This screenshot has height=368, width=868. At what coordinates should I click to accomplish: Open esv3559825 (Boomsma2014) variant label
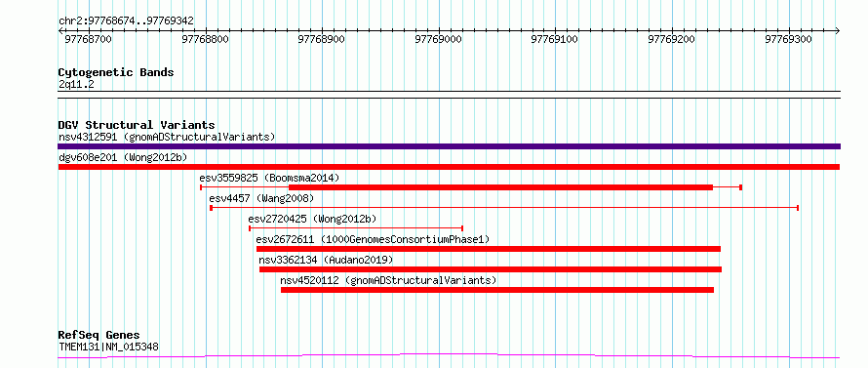coord(269,178)
